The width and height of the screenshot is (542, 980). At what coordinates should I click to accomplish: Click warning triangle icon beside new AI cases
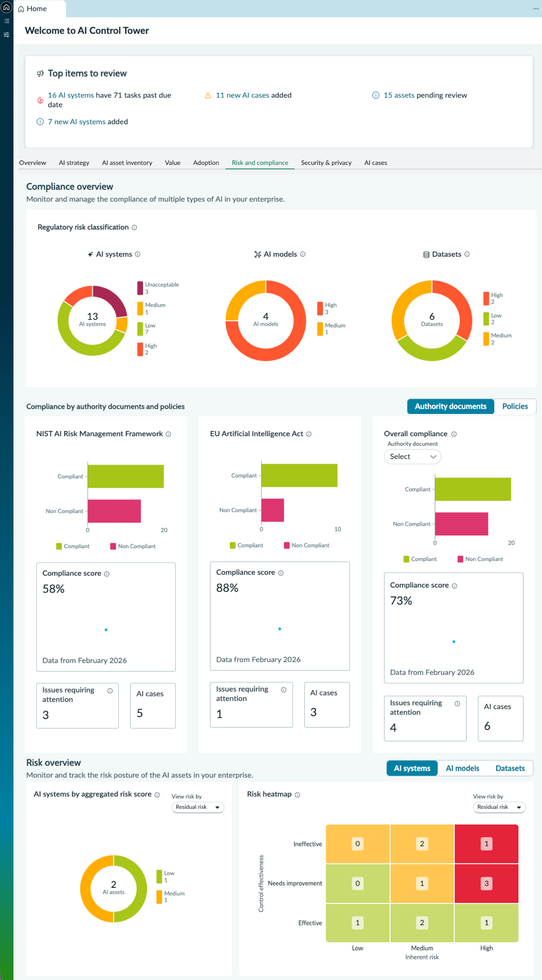coord(208,95)
